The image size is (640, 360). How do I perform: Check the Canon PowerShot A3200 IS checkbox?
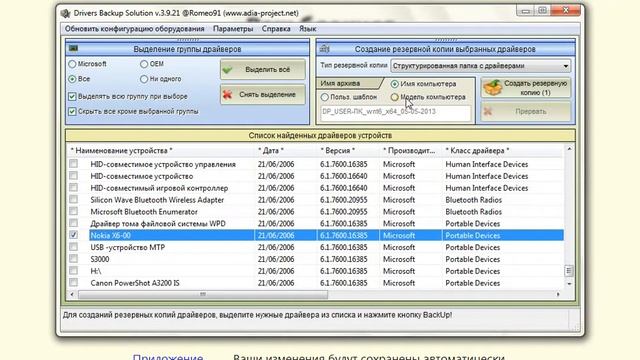(x=73, y=282)
